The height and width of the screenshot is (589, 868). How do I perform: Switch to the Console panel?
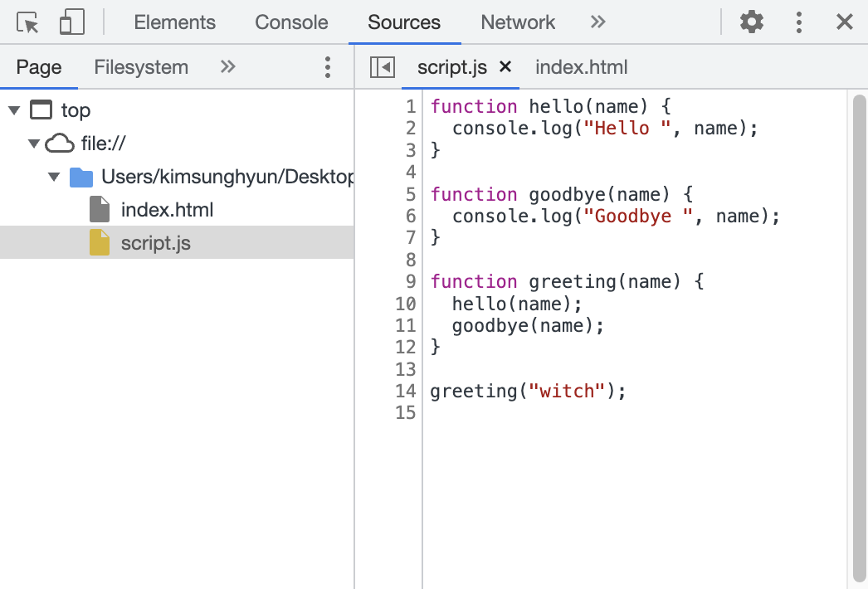tap(291, 22)
